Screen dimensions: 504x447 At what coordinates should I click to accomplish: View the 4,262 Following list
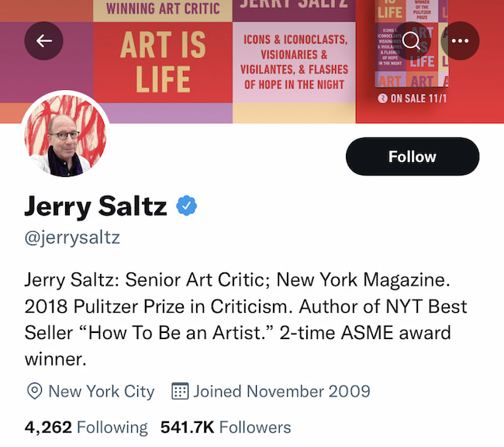[x=85, y=427]
